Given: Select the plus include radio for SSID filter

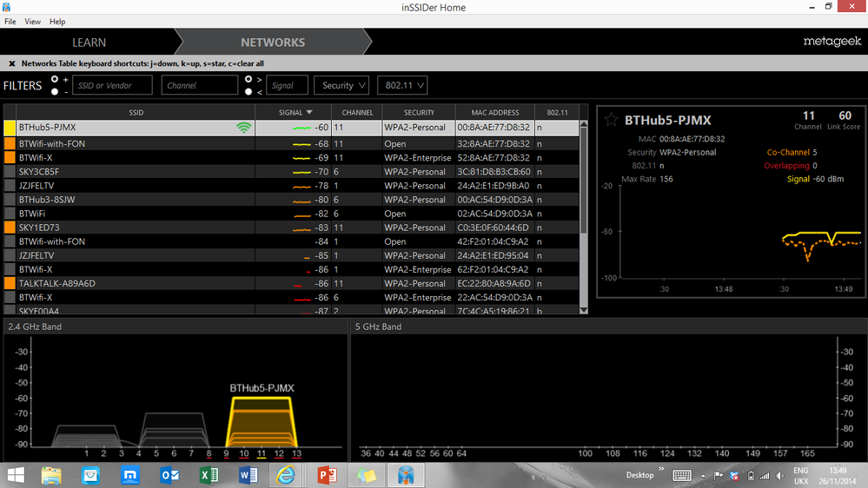Looking at the screenshot, I should pos(54,79).
